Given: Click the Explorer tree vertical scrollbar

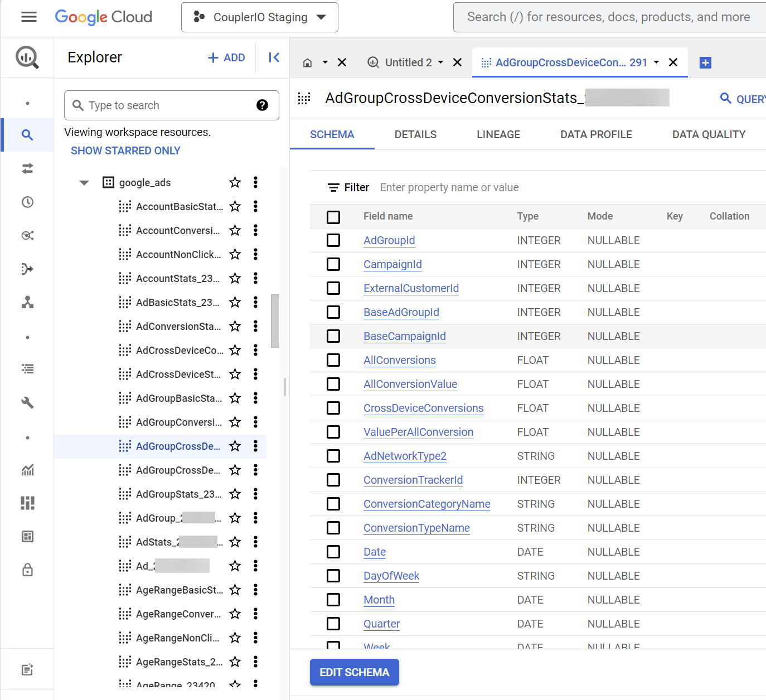Looking at the screenshot, I should [x=275, y=321].
